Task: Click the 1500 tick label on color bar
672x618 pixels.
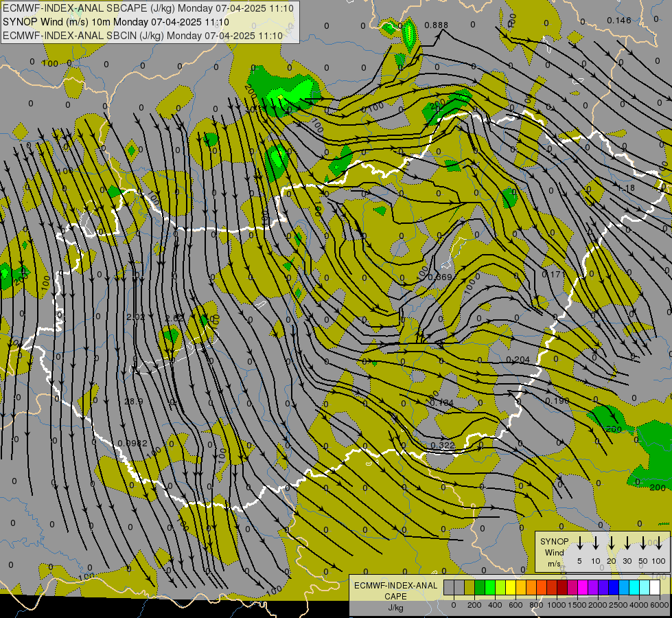Action: point(577,605)
